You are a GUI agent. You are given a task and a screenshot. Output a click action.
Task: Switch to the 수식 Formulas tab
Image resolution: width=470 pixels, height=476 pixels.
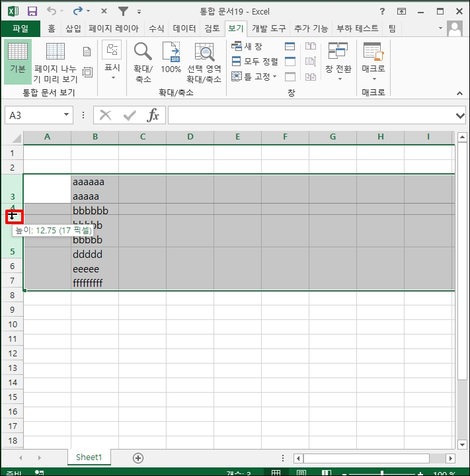[157, 28]
